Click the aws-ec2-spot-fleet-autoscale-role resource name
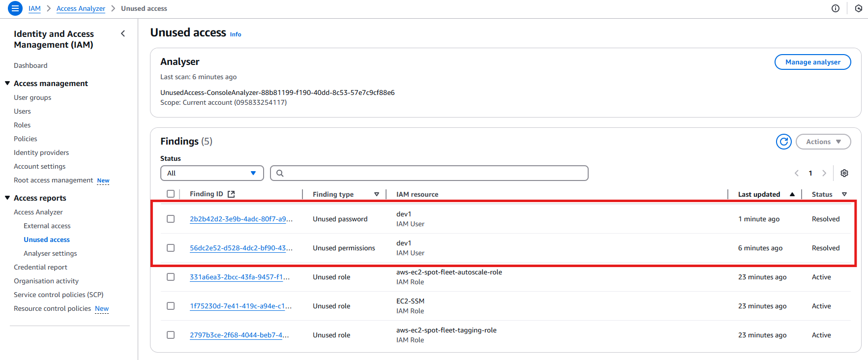 coord(449,272)
